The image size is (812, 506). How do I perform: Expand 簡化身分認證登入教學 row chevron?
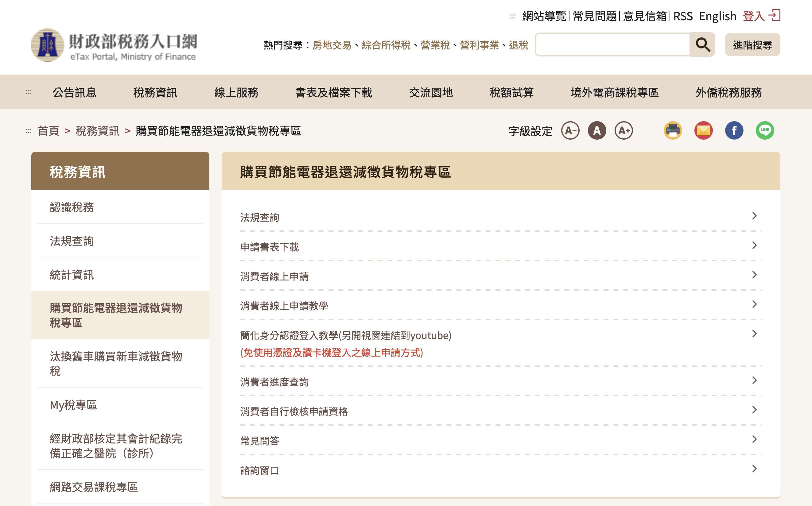pyautogui.click(x=754, y=334)
